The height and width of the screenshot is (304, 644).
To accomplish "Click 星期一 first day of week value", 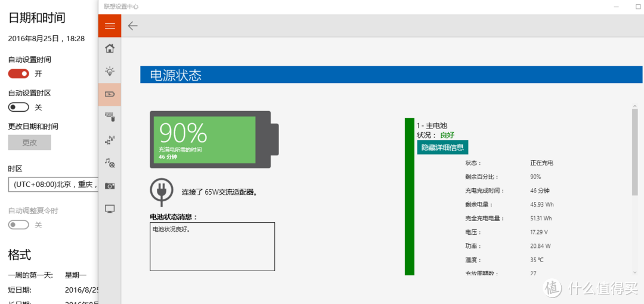I will (76, 275).
